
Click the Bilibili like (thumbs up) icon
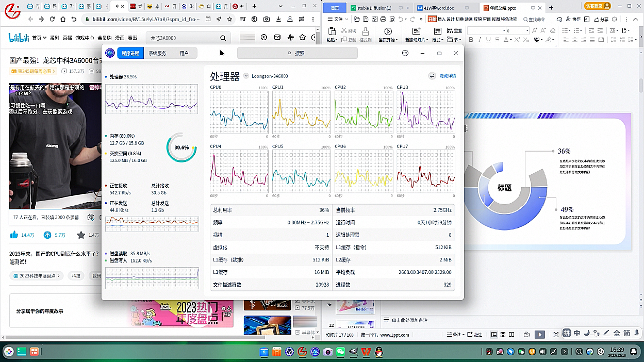click(x=14, y=235)
